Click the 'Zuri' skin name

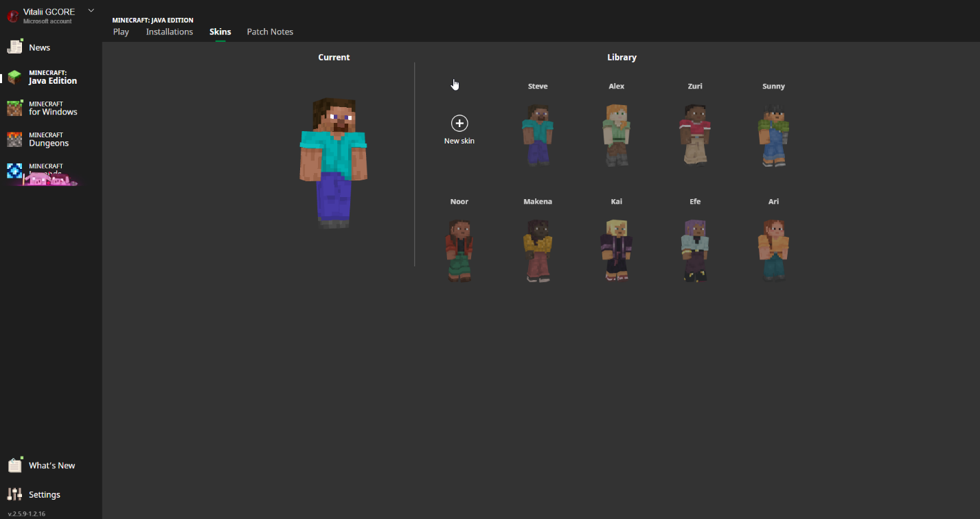point(695,86)
